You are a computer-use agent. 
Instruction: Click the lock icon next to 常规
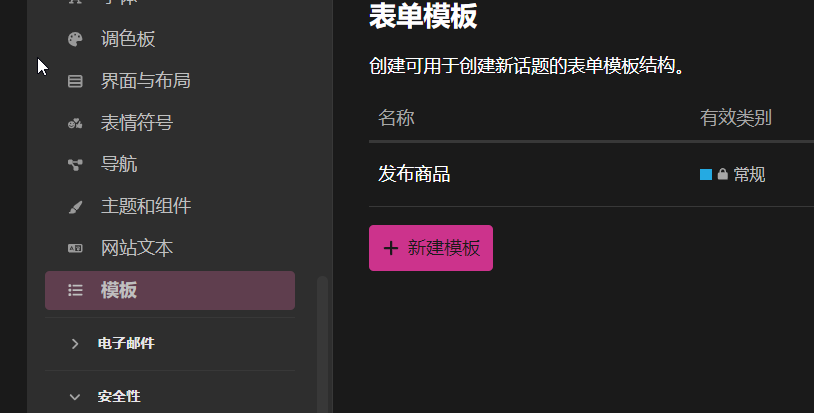pos(723,174)
